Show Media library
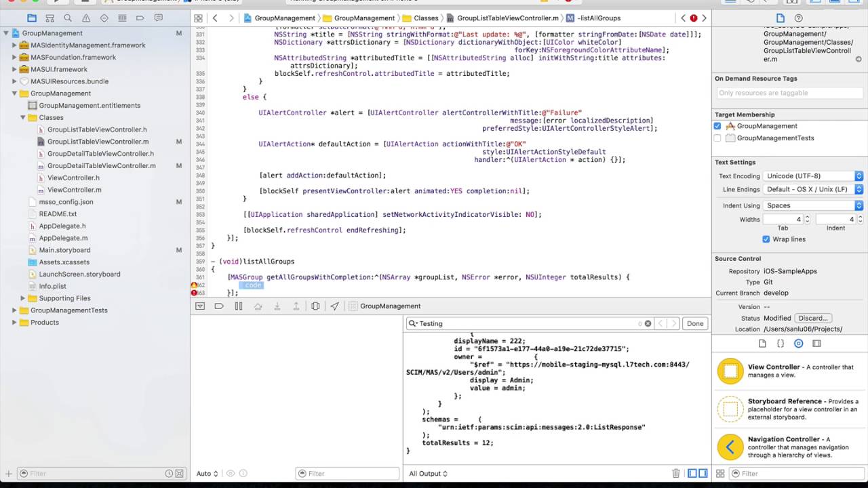 (x=816, y=344)
